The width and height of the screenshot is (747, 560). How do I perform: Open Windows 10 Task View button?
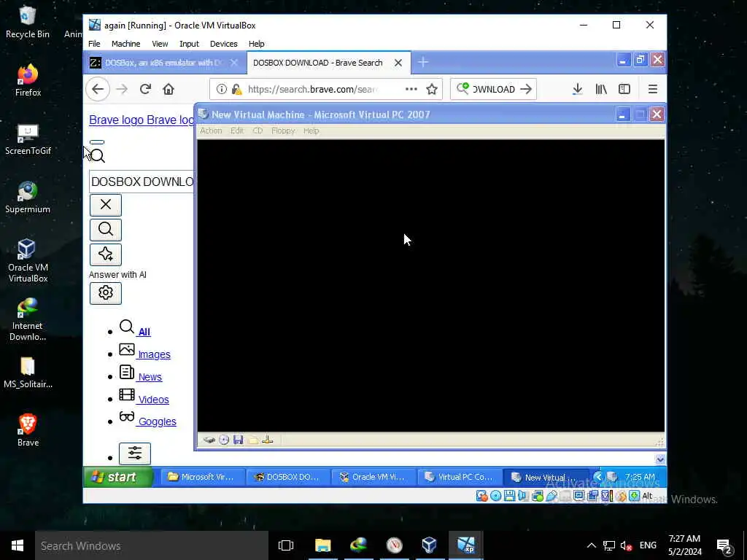coord(286,545)
